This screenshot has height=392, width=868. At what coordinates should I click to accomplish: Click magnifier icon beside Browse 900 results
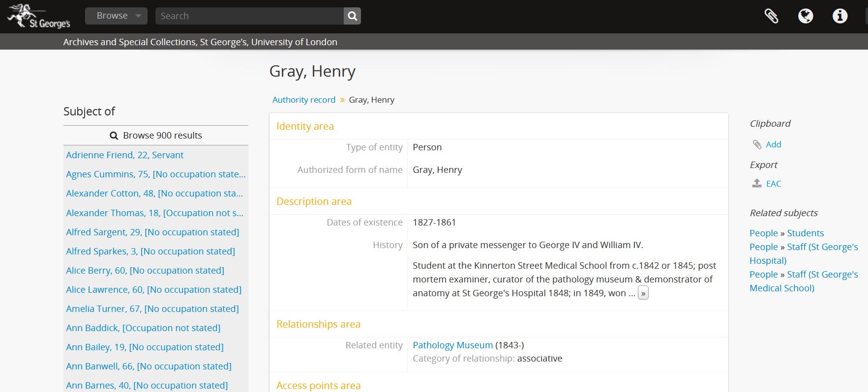[x=114, y=136]
